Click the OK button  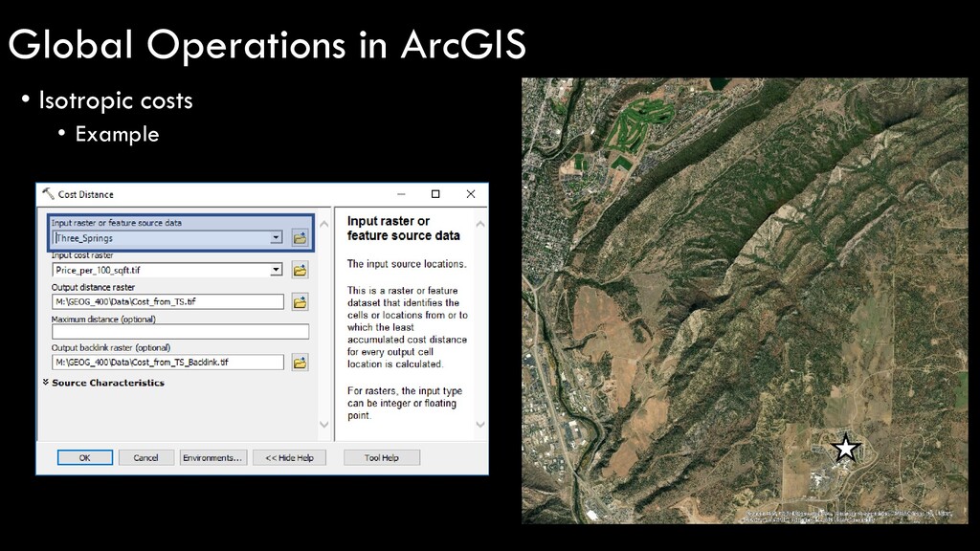85,458
